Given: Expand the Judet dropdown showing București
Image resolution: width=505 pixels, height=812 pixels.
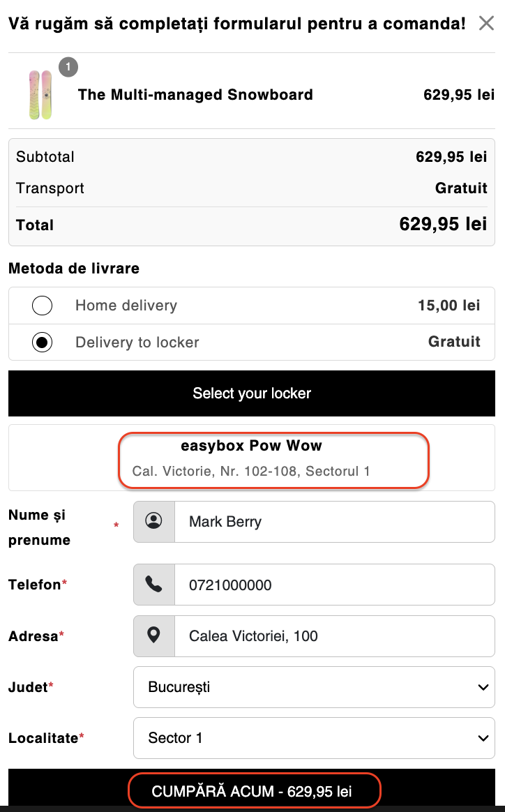Looking at the screenshot, I should [x=314, y=686].
